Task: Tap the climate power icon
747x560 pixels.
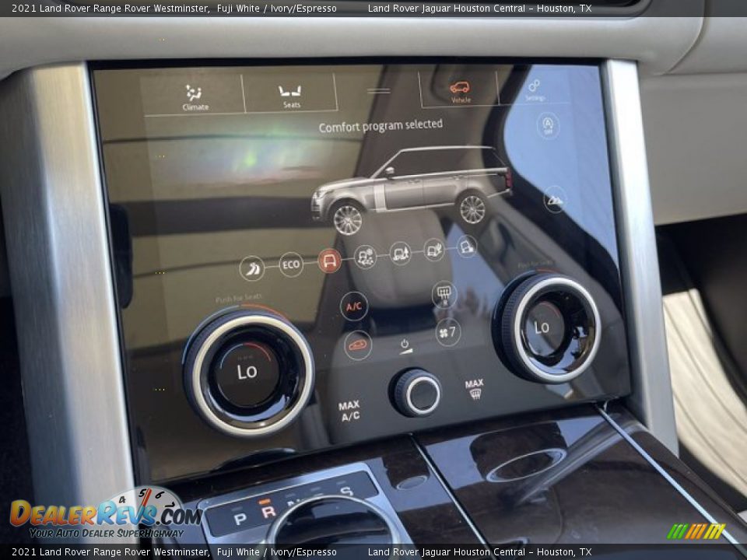Action: [x=405, y=347]
